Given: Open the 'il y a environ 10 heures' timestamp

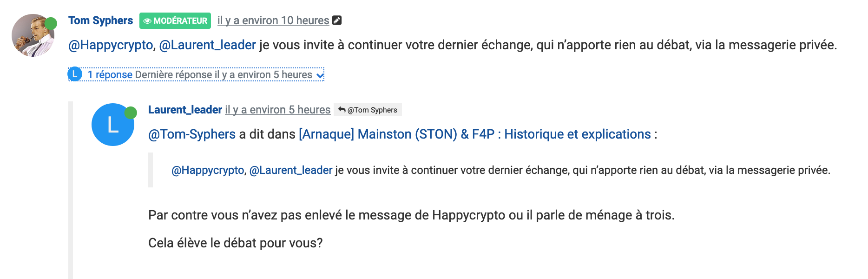Looking at the screenshot, I should pyautogui.click(x=273, y=20).
